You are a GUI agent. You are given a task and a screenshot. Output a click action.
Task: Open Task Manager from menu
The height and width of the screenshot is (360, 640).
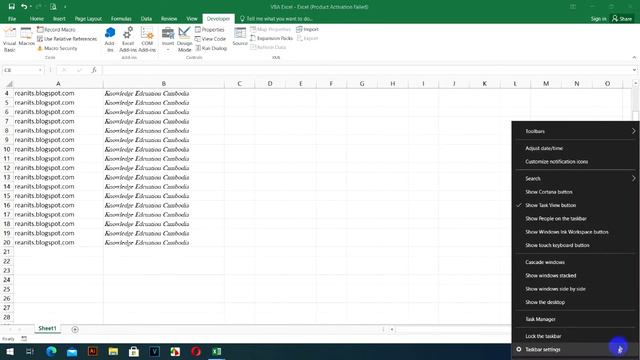(576, 319)
